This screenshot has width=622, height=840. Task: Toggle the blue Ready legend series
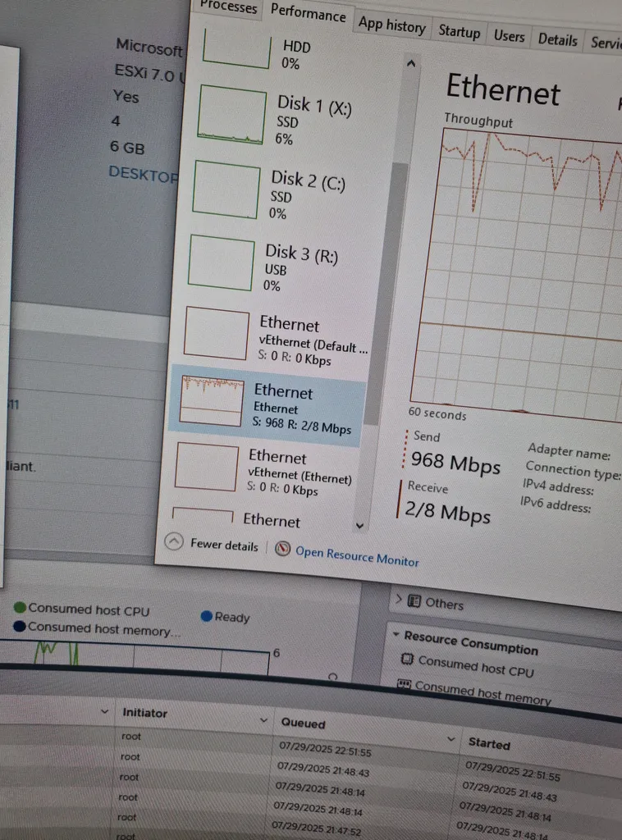pyautogui.click(x=206, y=616)
